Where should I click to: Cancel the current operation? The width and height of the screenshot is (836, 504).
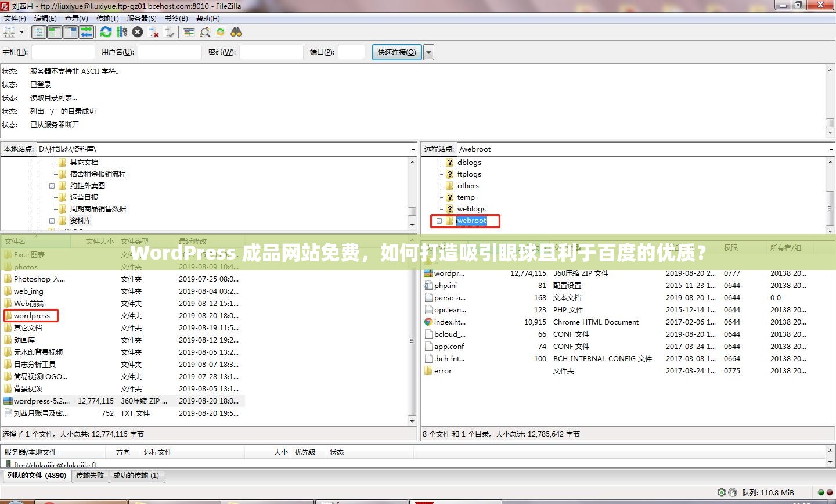pyautogui.click(x=137, y=32)
